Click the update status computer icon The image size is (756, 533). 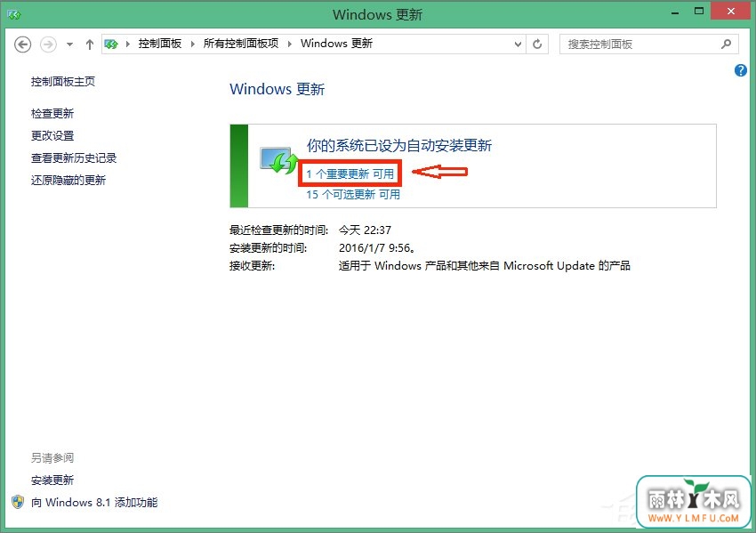coord(278,160)
